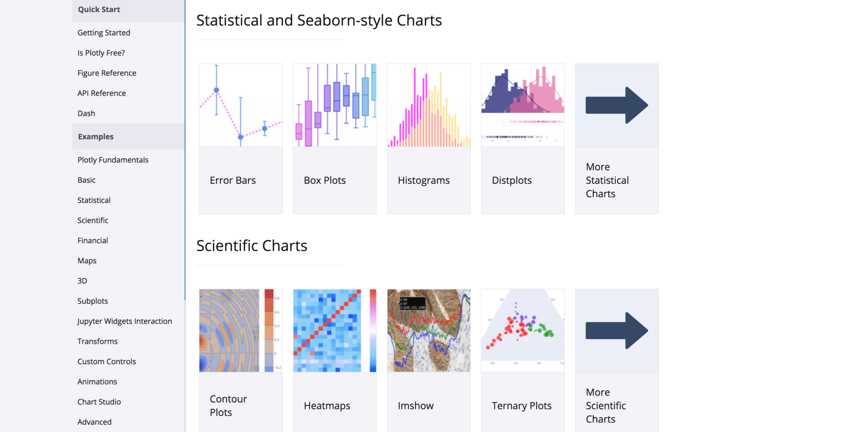The width and height of the screenshot is (868, 432).
Task: Click the More Statistical Charts arrow icon
Action: point(617,105)
